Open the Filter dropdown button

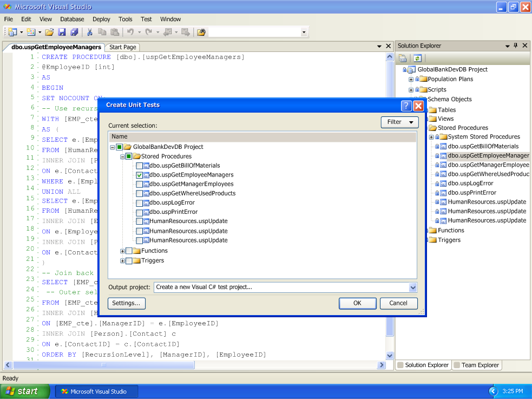(x=400, y=122)
